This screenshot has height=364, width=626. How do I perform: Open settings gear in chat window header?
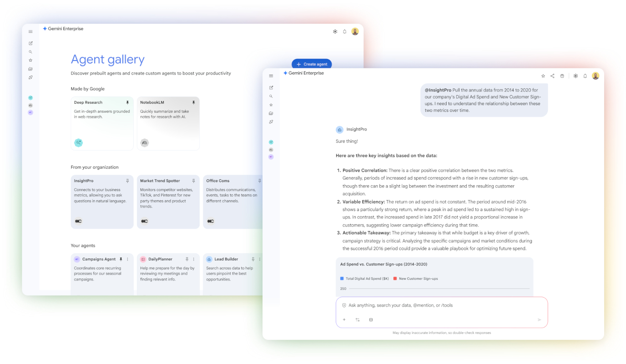(576, 76)
